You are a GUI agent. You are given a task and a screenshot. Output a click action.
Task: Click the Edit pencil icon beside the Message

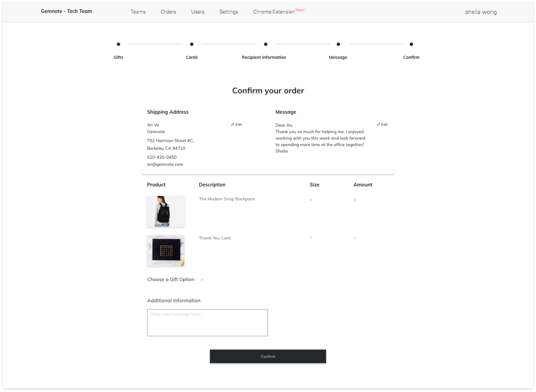[382, 124]
